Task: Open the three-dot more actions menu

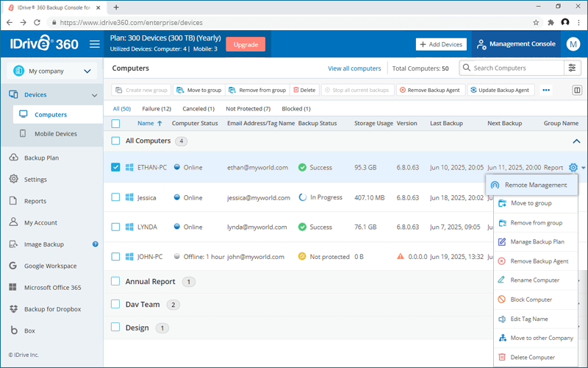Action: click(546, 90)
